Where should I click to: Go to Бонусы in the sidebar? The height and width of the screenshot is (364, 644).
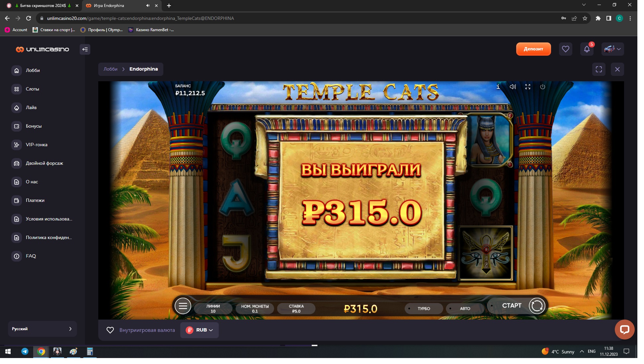click(34, 126)
